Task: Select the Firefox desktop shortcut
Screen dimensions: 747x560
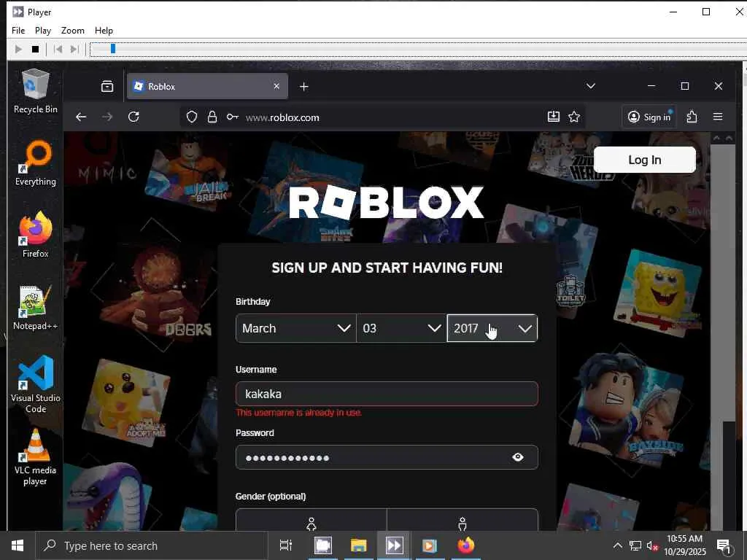Action: [35, 235]
